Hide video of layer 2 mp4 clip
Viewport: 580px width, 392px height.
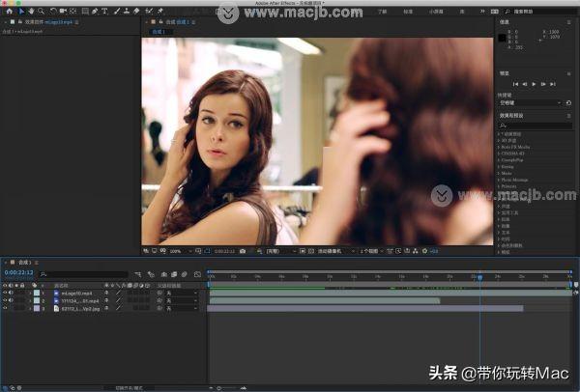(x=5, y=300)
